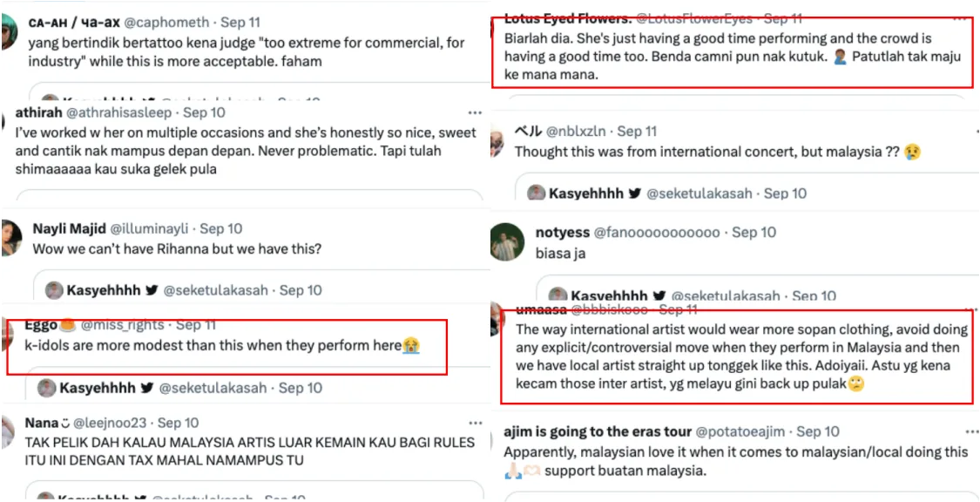The width and height of the screenshot is (980, 502).
Task: Click notyess's round profile avatar
Action: click(x=506, y=241)
